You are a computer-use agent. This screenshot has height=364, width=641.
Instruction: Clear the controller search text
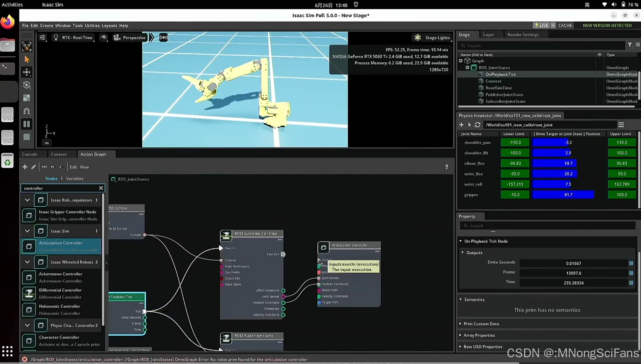(x=101, y=188)
